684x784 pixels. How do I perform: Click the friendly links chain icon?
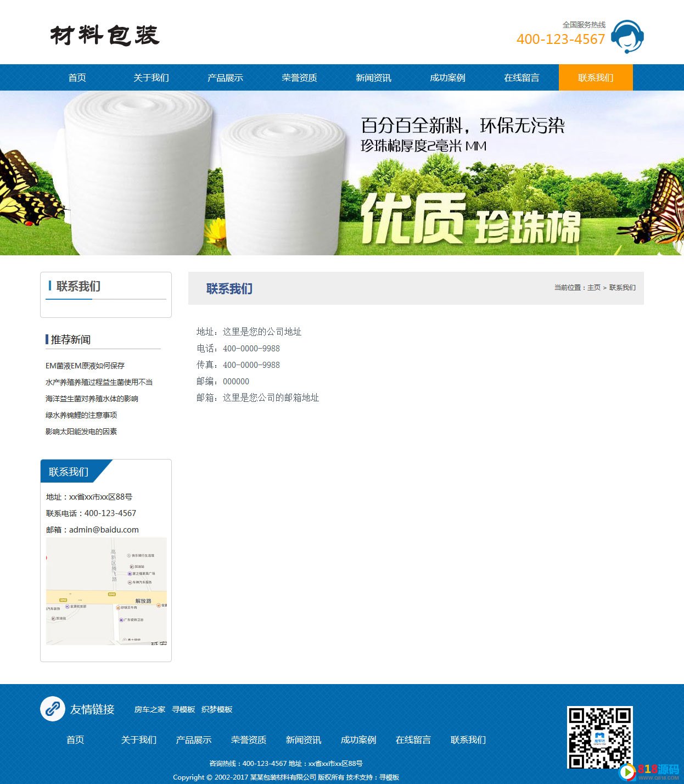click(x=53, y=709)
